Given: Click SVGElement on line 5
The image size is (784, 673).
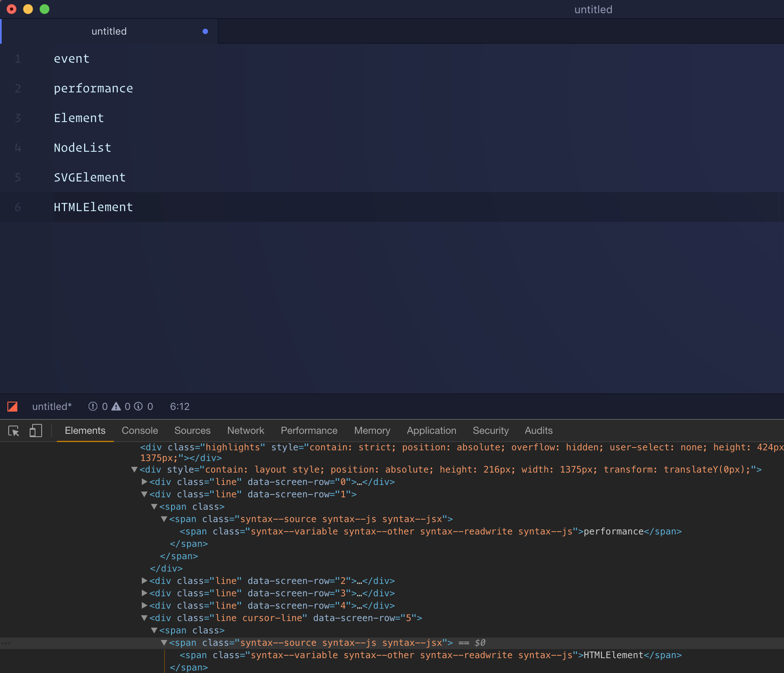Looking at the screenshot, I should click(x=90, y=177).
